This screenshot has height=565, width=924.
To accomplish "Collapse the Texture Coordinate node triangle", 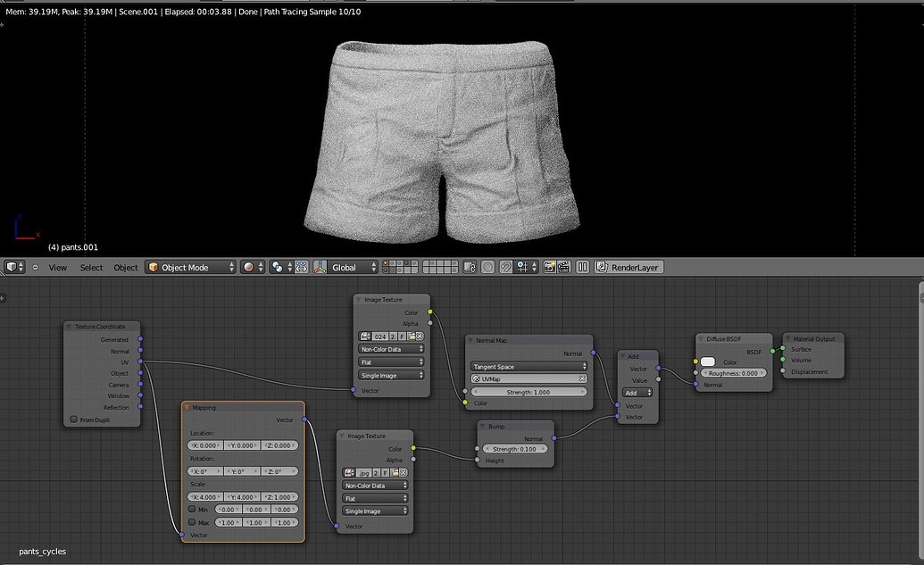I will pos(69,327).
